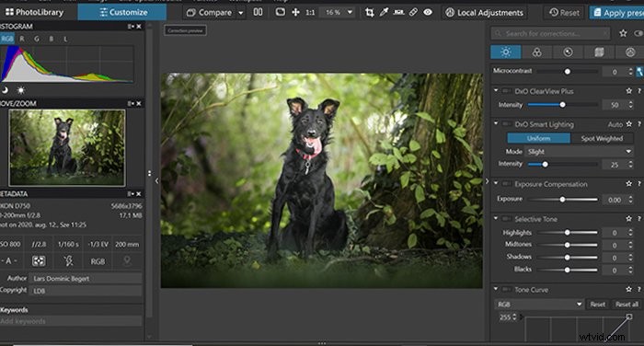Collapse left panel with arrow handle
Screen dimensions: 644x346
click(x=157, y=180)
